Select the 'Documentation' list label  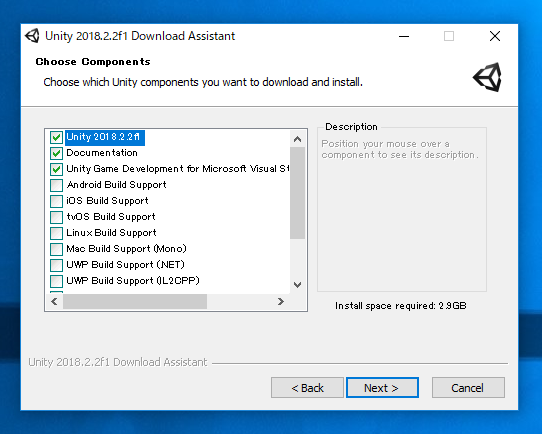(x=102, y=153)
